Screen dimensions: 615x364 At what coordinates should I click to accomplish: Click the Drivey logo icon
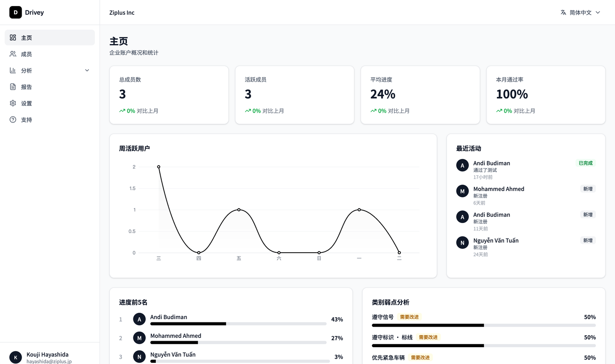pos(16,12)
